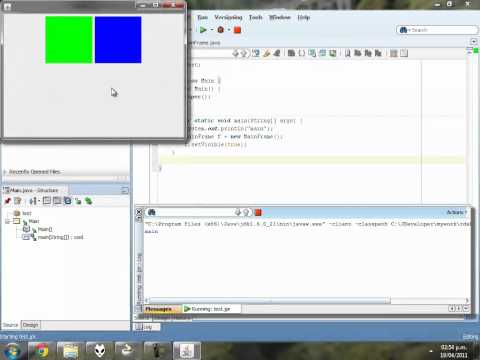Open the dropdown beside the Run arrow
Viewport: 480px width, 360px height.
[212, 30]
